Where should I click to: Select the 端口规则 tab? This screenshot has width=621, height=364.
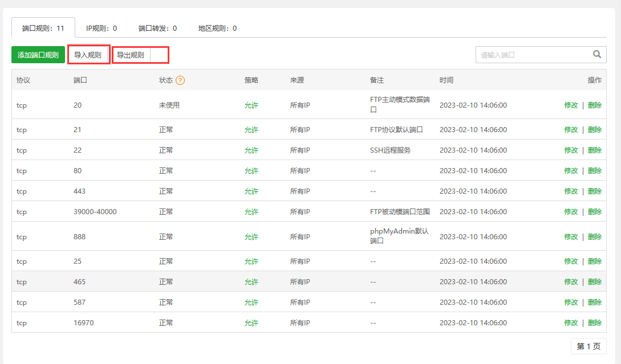pyautogui.click(x=44, y=27)
